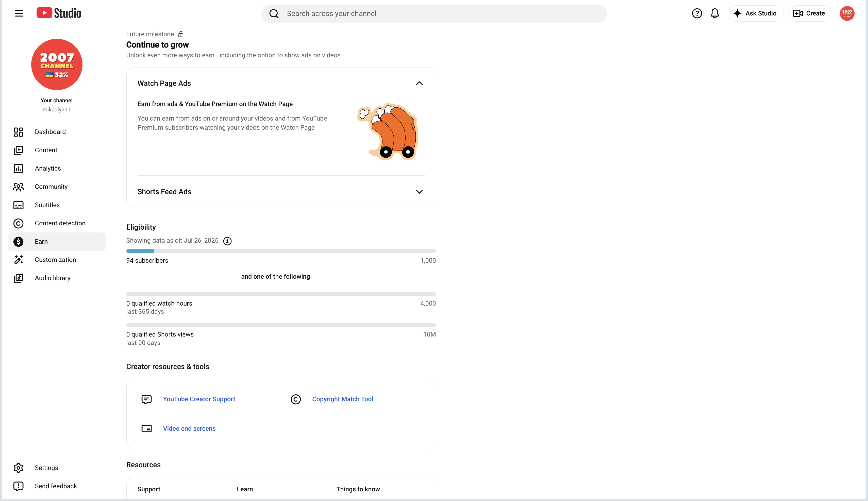Open the Community menu item
Viewport: 868px width, 501px height.
tap(57, 187)
